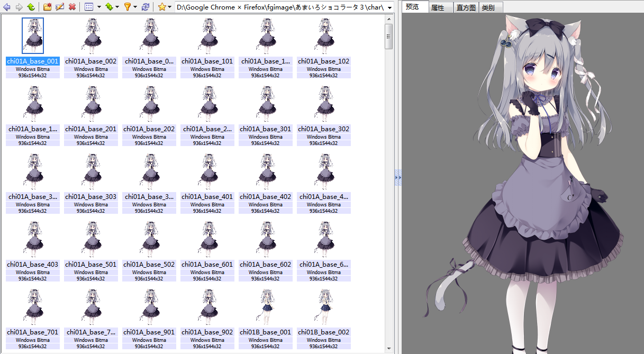This screenshot has width=644, height=354.
Task: Select thumbnail chi01A_base_602
Action: click(266, 239)
